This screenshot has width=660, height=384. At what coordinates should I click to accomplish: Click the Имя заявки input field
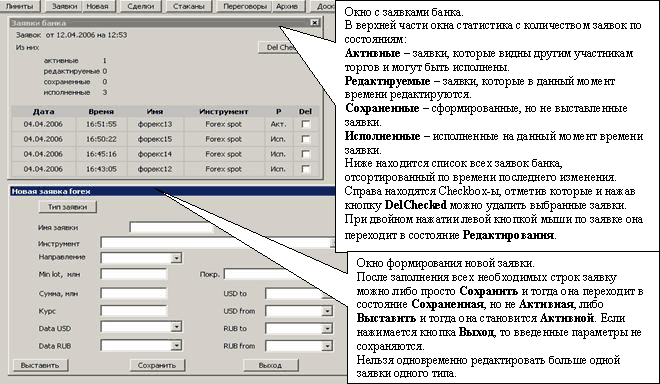[171, 227]
